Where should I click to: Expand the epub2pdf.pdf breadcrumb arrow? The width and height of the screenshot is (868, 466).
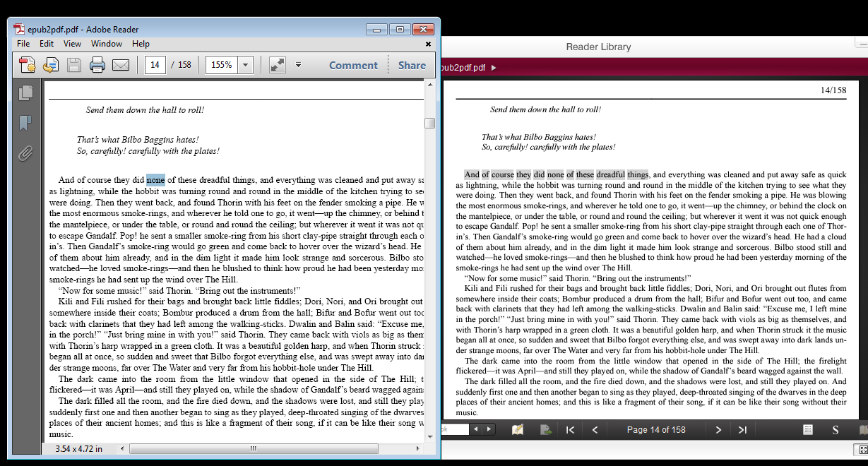494,68
